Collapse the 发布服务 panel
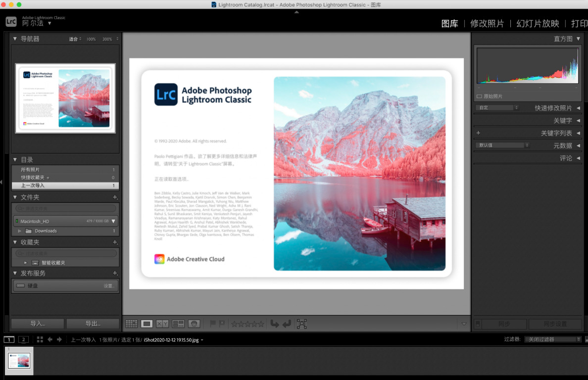Viewport: 588px width, 380px height. click(15, 273)
